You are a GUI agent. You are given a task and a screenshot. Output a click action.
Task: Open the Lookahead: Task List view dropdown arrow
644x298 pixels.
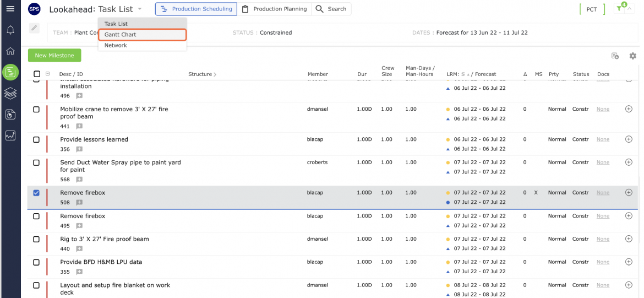140,9
